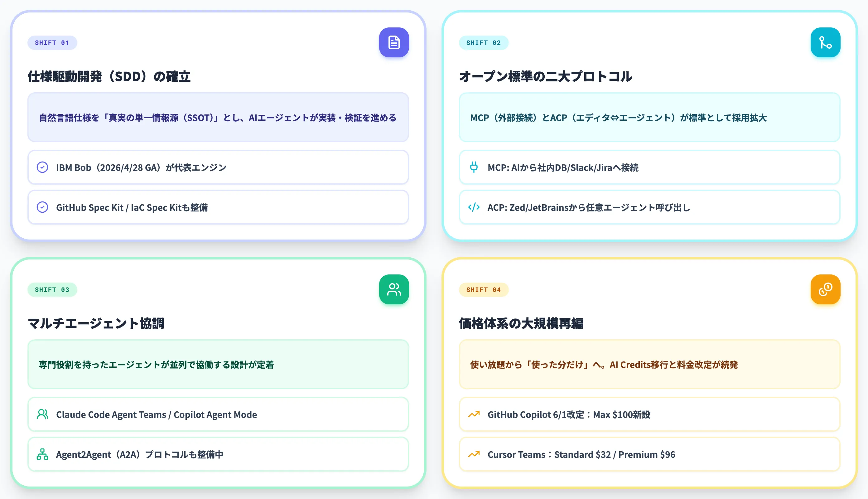The image size is (868, 499).
Task: Click the heading オープン標準の二大プロトコル
Action: click(545, 76)
